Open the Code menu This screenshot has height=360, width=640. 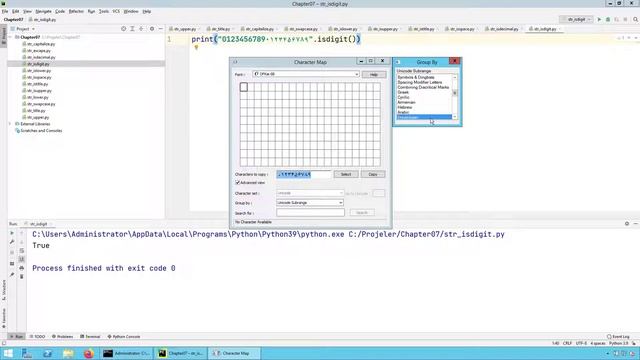[x=60, y=11]
